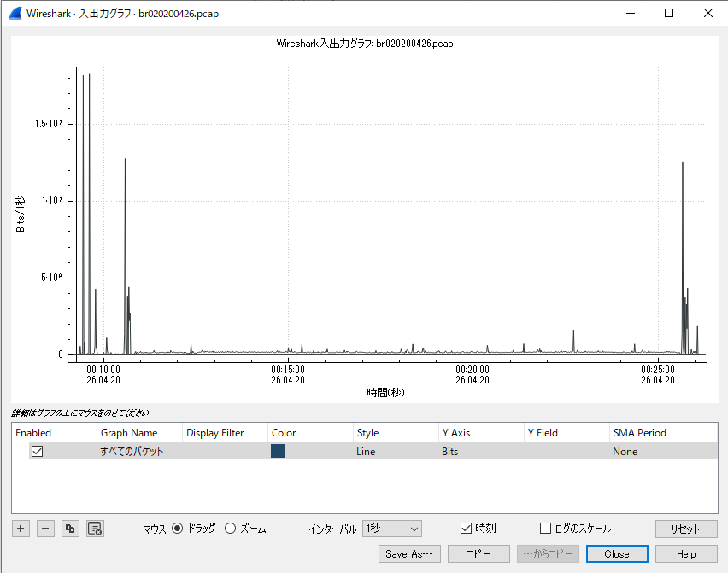
Task: Click the Enabled column header
Action: click(55, 433)
